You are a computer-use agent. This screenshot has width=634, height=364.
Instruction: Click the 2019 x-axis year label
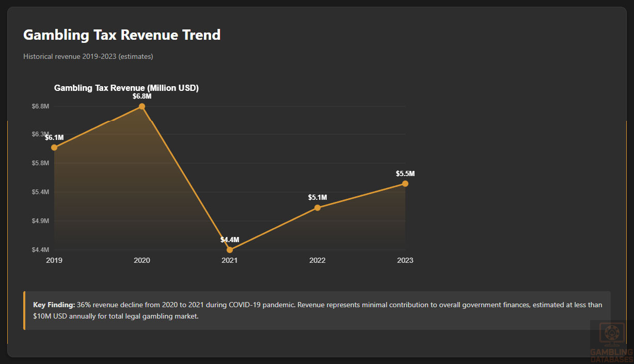(54, 261)
